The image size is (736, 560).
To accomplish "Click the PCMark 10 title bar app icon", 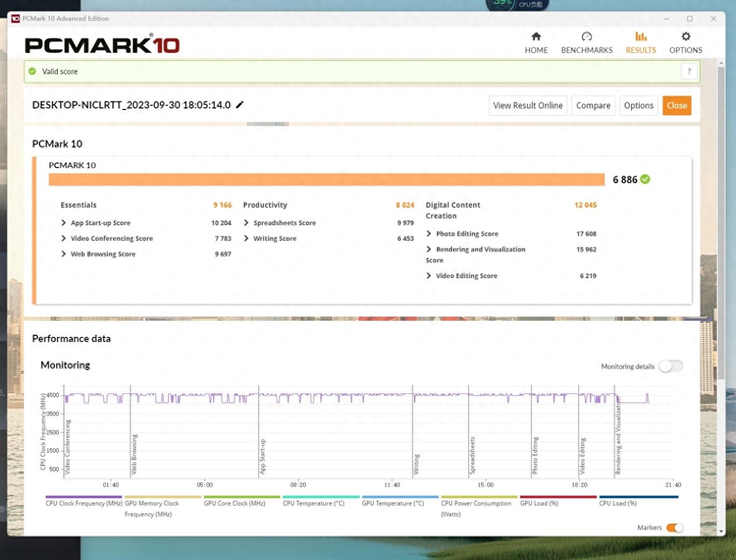I will 15,18.
